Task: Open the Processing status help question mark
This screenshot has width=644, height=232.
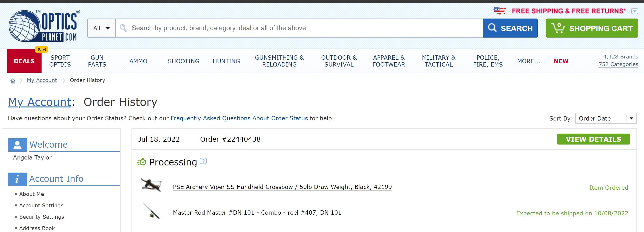Action: [203, 161]
